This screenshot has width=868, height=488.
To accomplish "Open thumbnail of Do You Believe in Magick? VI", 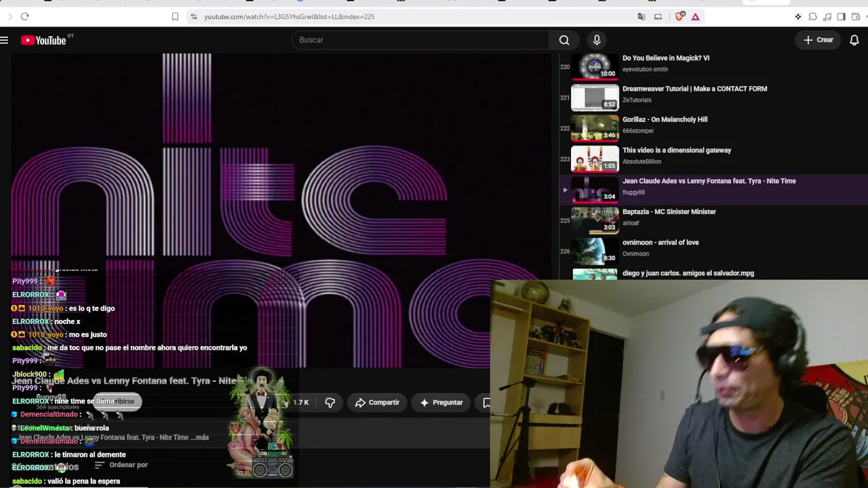I will [595, 66].
